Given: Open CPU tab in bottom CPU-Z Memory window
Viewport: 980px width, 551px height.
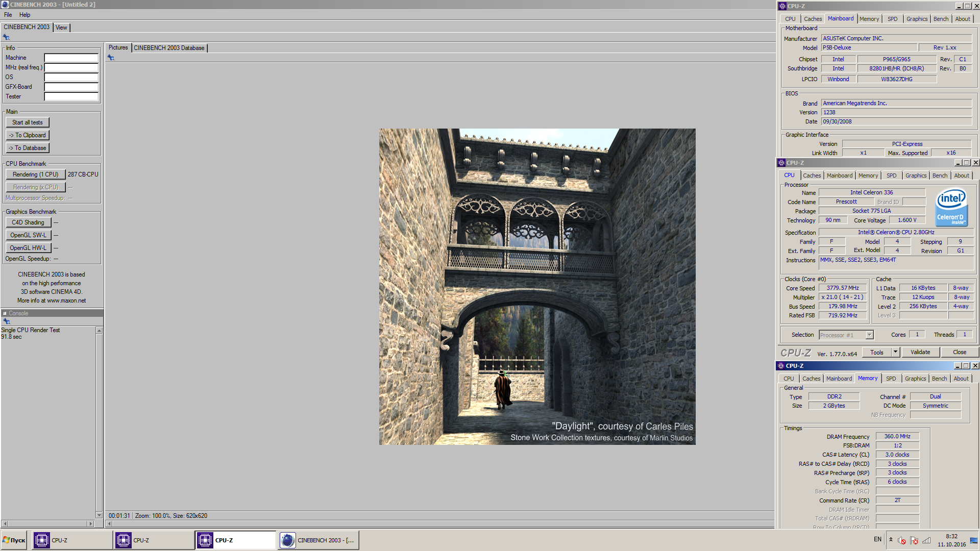Looking at the screenshot, I should (789, 379).
